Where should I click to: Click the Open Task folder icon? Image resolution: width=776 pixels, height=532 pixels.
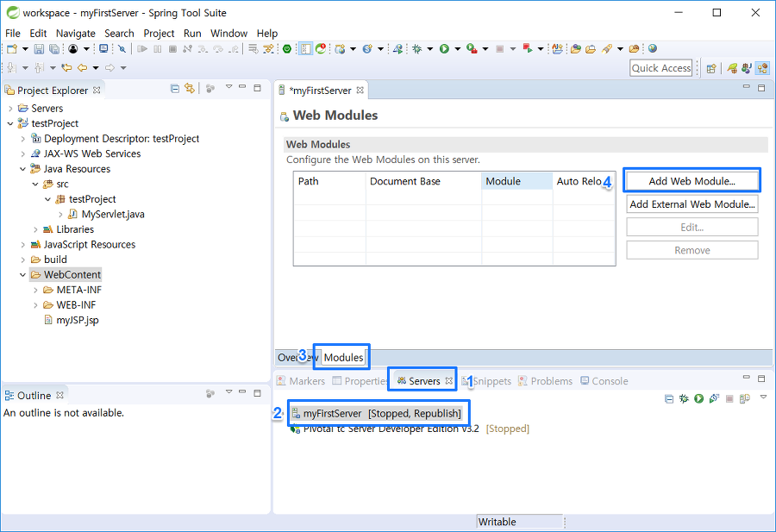pos(591,48)
